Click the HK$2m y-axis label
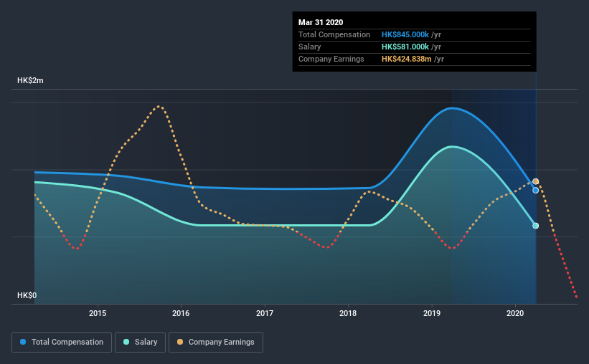Image resolution: width=589 pixels, height=364 pixels. 30,81
